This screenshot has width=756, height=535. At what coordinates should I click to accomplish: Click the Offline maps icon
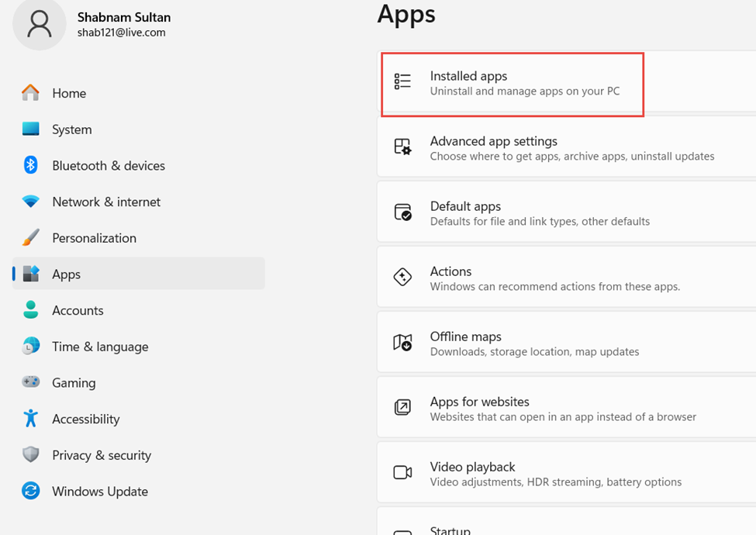pos(402,342)
